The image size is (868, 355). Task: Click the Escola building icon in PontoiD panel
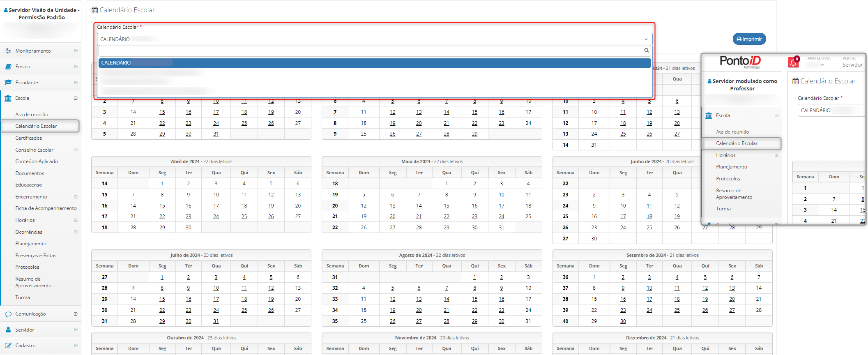709,115
